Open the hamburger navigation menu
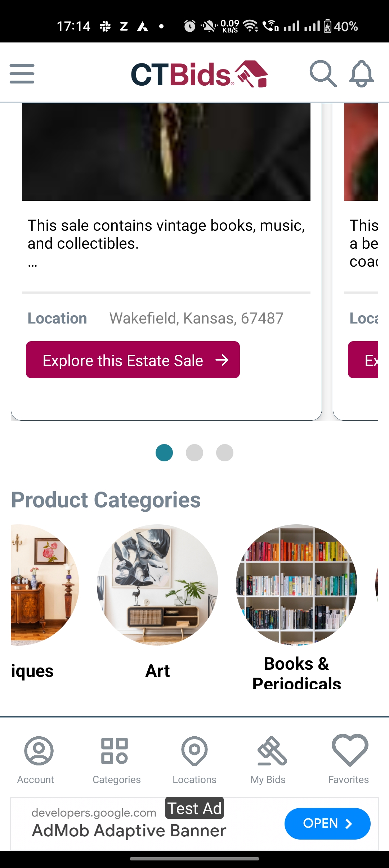 click(22, 74)
